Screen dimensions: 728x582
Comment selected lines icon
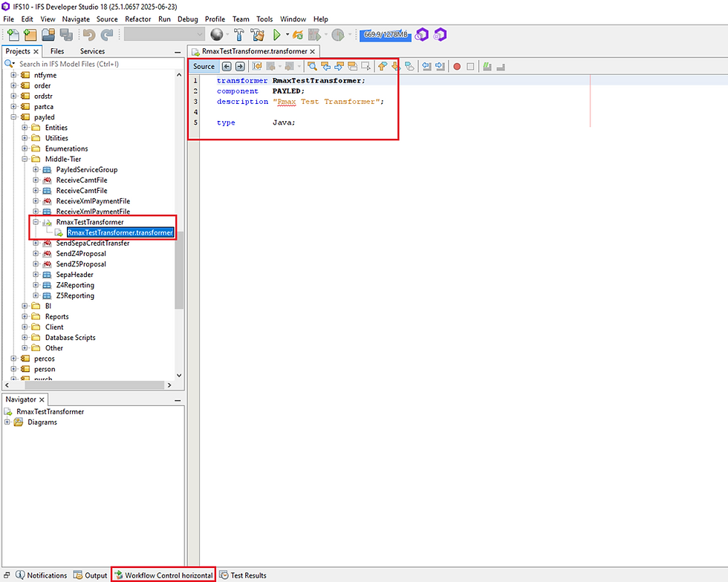coord(487,66)
